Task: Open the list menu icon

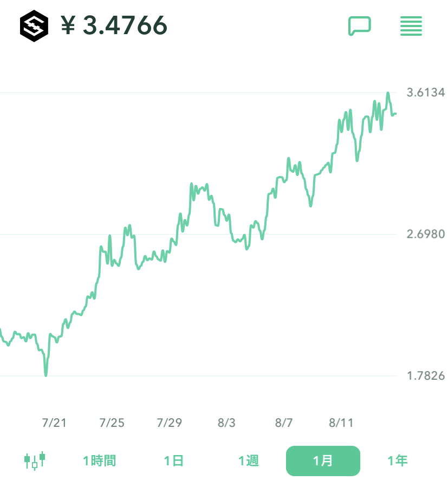Action: tap(411, 26)
